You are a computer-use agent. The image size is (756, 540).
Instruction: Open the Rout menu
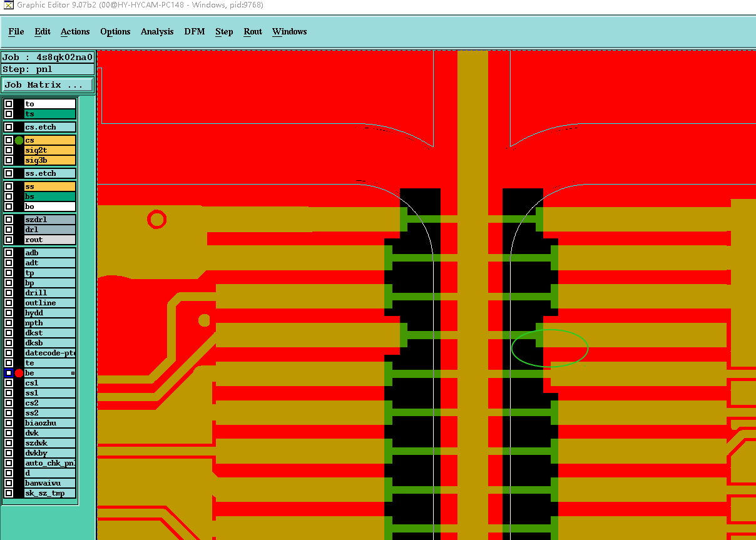click(x=253, y=31)
